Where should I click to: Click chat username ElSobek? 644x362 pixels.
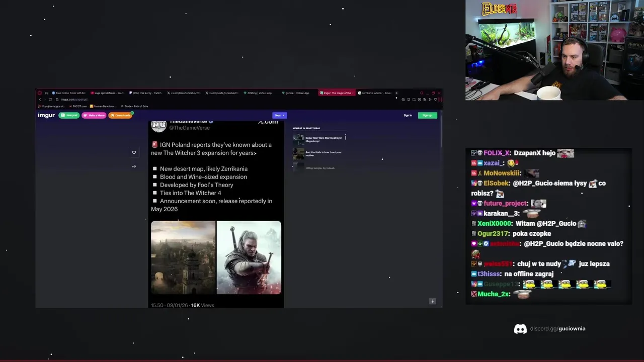pos(496,183)
